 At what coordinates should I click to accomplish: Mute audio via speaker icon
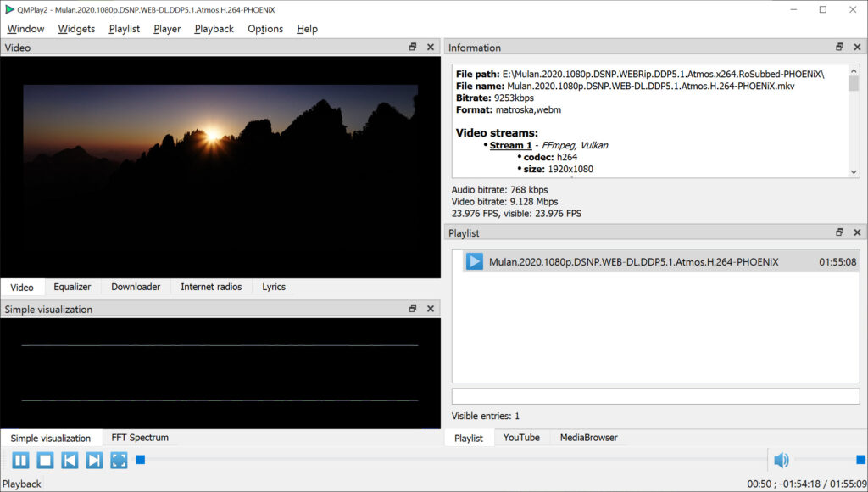781,460
